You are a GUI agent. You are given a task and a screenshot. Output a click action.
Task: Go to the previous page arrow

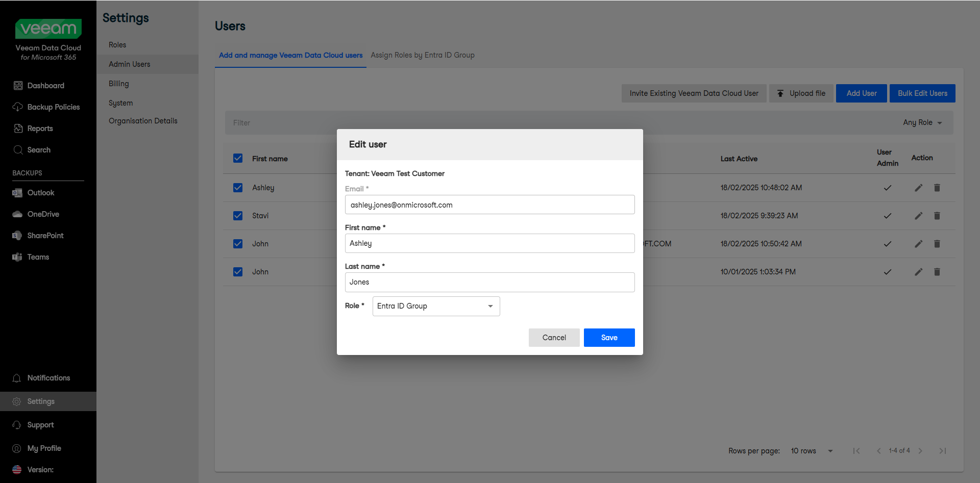point(878,451)
